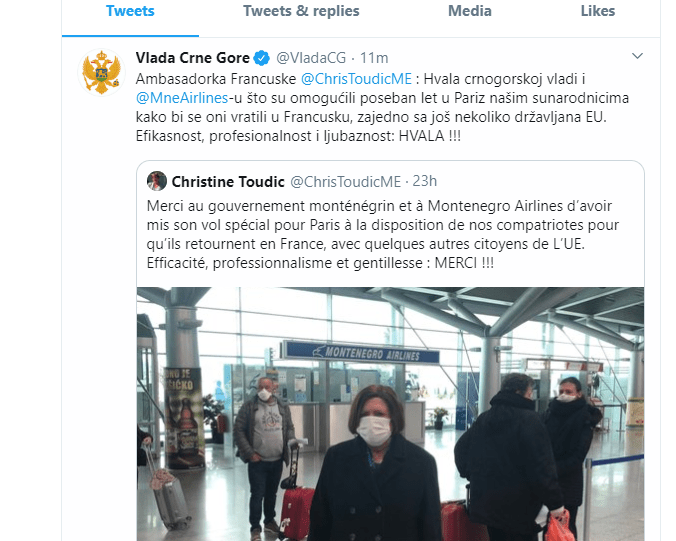Open @ChrisToudicME mention in tweet text
This screenshot has height=541, width=676.
[356, 79]
